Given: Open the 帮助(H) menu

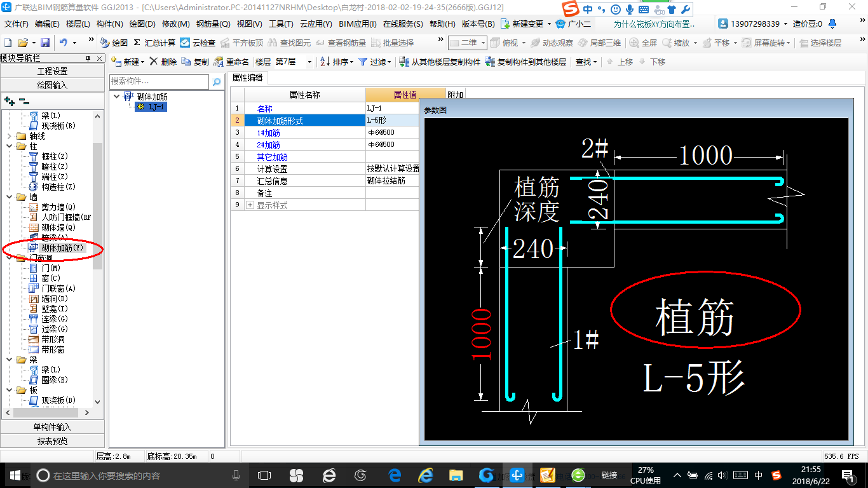Looking at the screenshot, I should click(442, 24).
